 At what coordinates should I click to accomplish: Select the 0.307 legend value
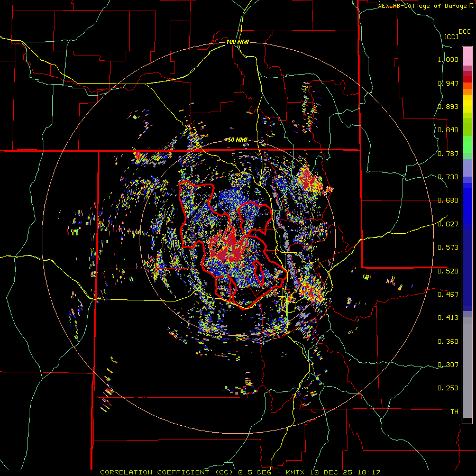[448, 364]
